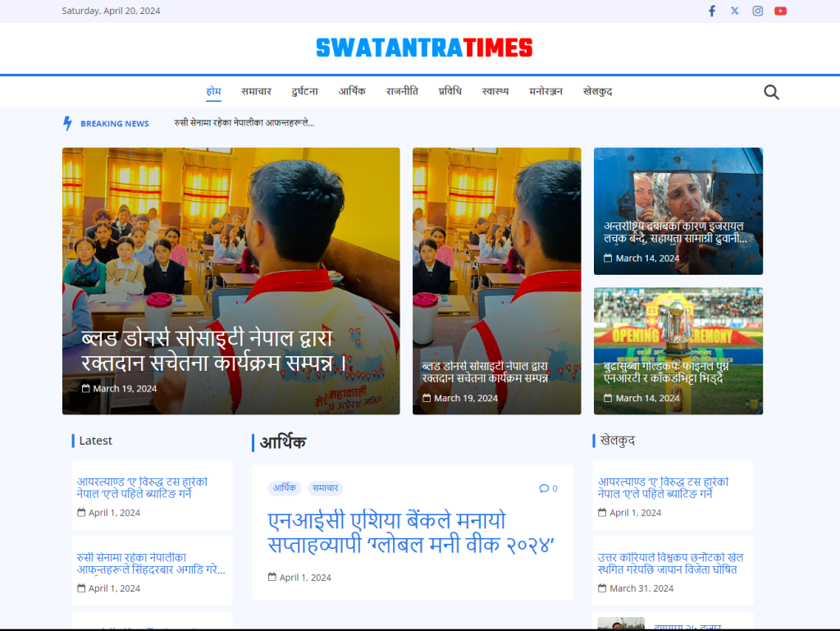Click the Breaking News lightning bolt icon
840x631 pixels.
(66, 122)
